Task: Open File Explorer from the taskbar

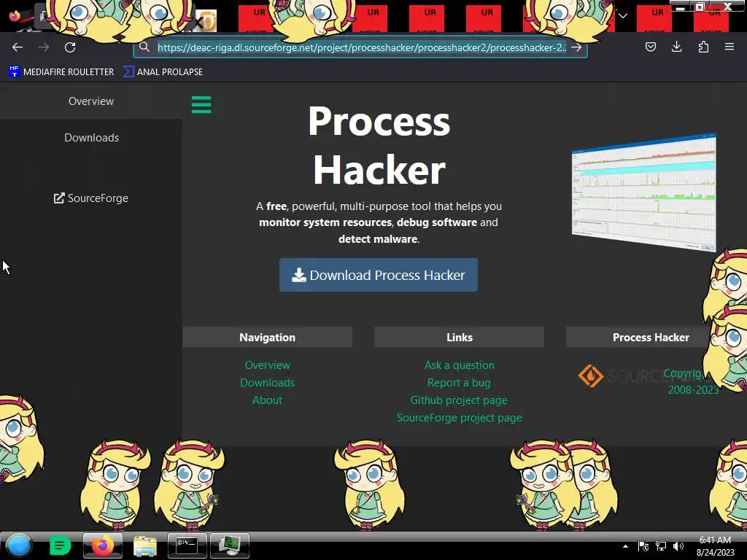Action: 145,545
